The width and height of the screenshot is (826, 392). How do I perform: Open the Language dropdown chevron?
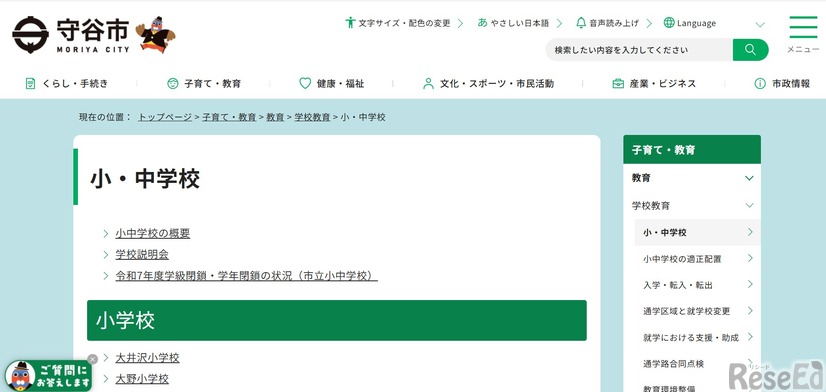coord(760,24)
